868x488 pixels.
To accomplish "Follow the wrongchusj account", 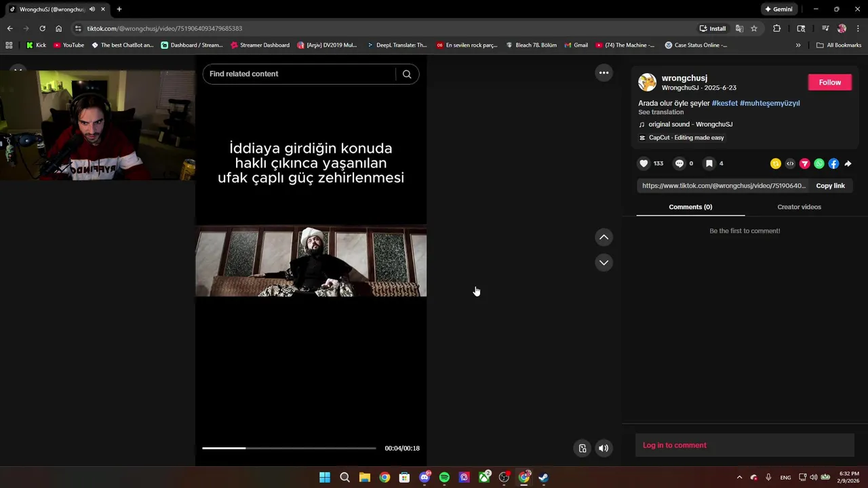I will [x=829, y=82].
